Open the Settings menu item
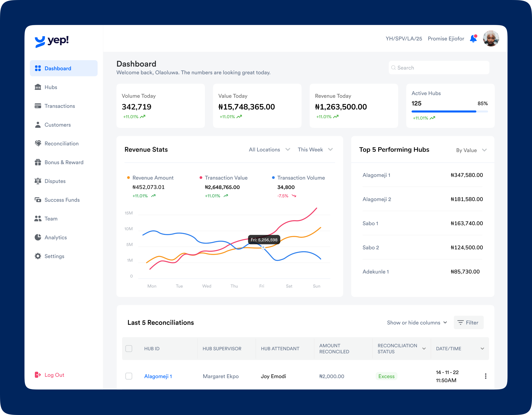Viewport: 532px width, 415px height. point(54,256)
